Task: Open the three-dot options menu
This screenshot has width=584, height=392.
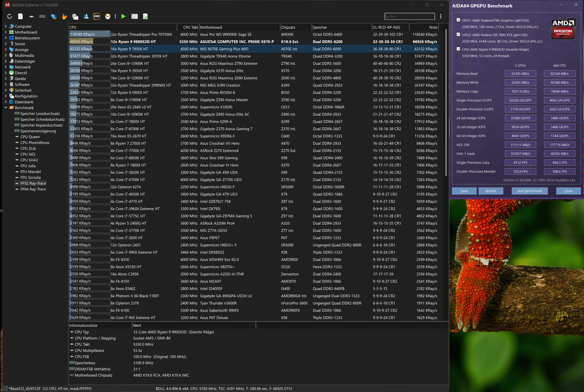Action: (x=441, y=16)
